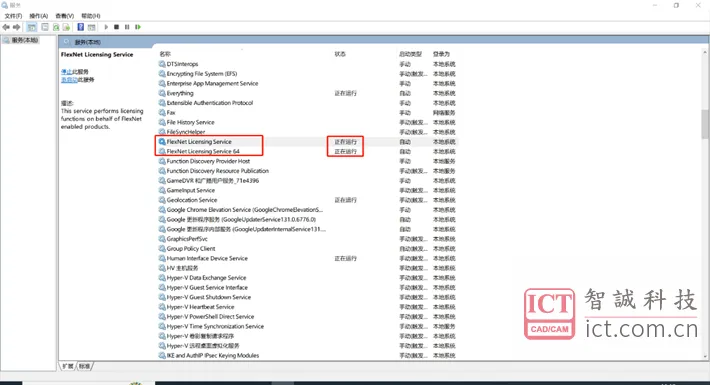Viewport: 710px width, 385px height.
Task: Switch to the 扩展 tab at the bottom
Action: (68, 366)
